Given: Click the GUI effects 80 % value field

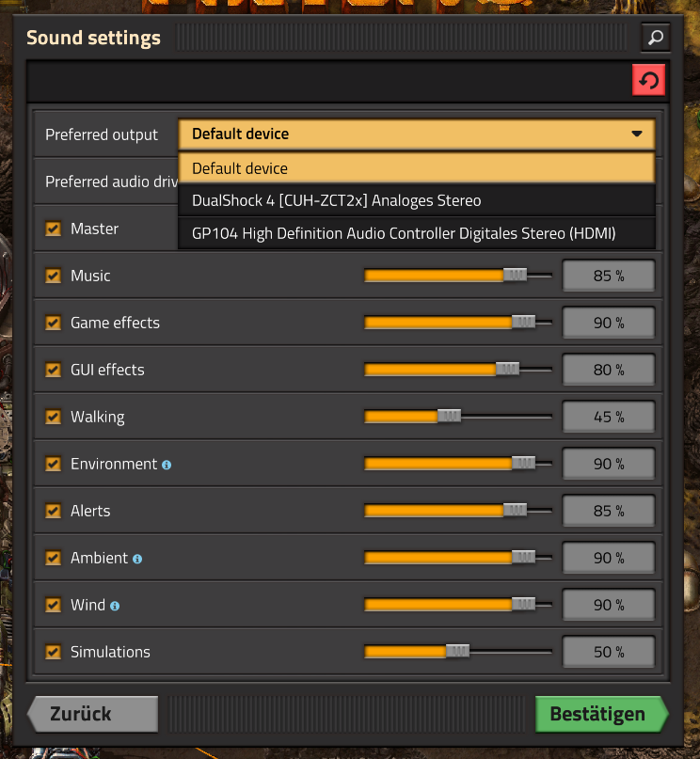Looking at the screenshot, I should (609, 370).
